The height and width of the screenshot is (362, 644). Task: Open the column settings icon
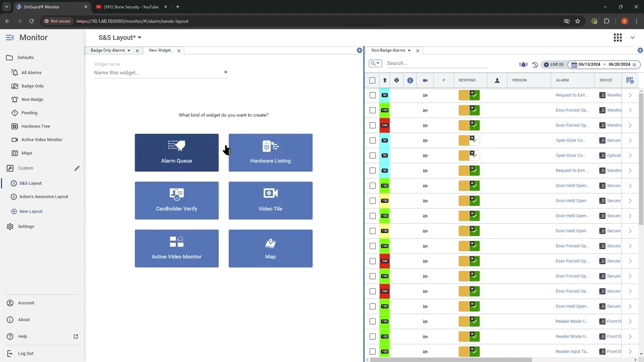(630, 80)
